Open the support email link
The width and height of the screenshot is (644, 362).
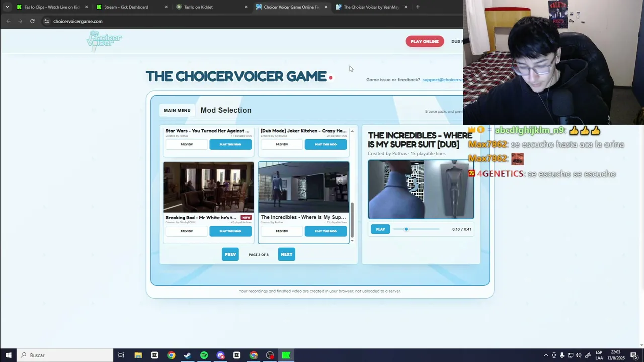443,80
